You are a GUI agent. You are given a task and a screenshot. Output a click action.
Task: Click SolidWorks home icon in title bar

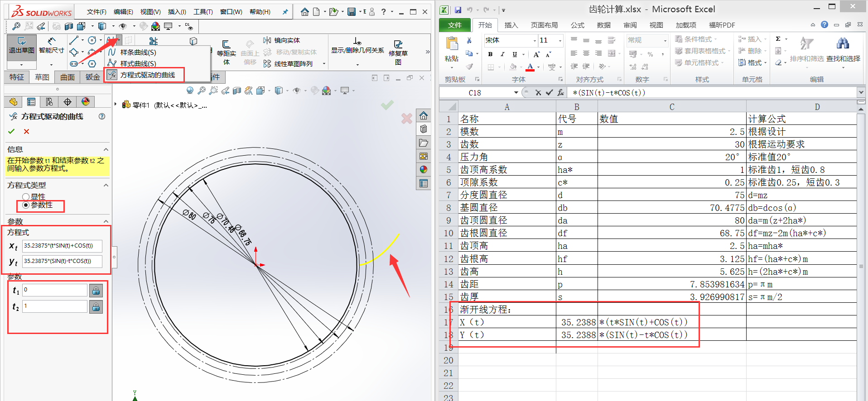tap(304, 12)
